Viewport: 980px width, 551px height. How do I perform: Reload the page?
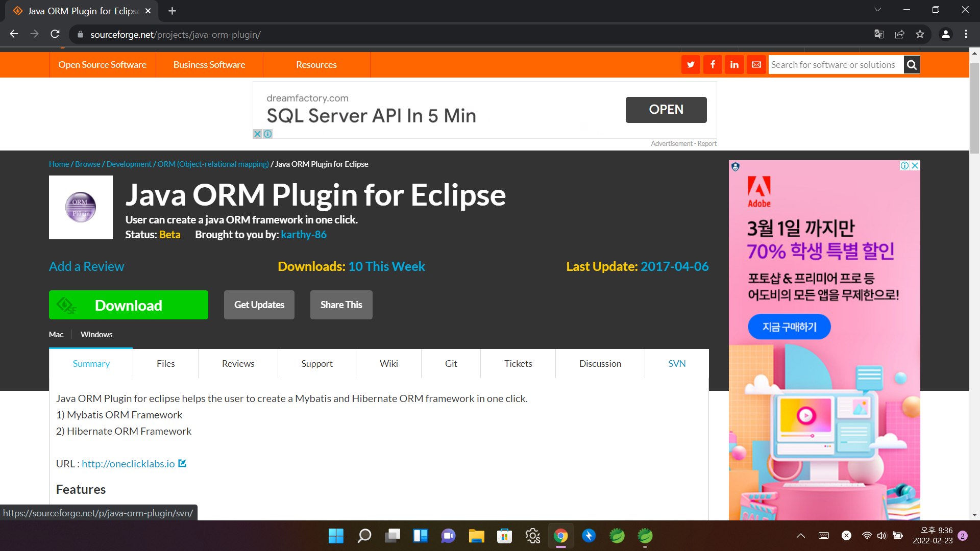pyautogui.click(x=55, y=34)
